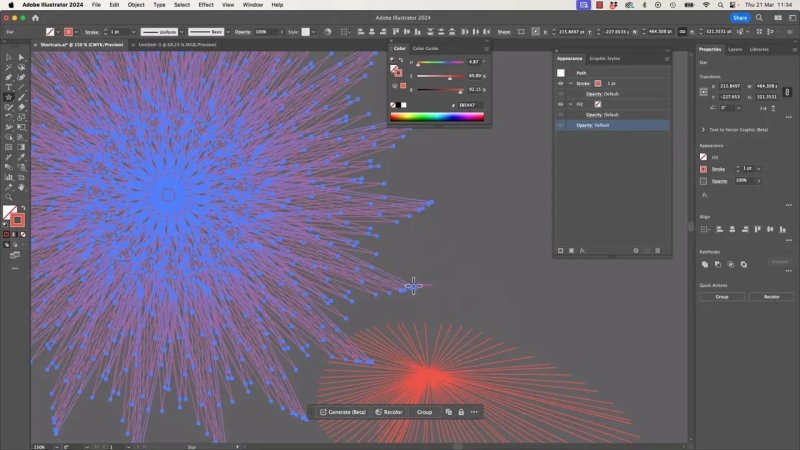
Task: Open stroke weight dropdown in Properties panel
Action: tap(759, 168)
